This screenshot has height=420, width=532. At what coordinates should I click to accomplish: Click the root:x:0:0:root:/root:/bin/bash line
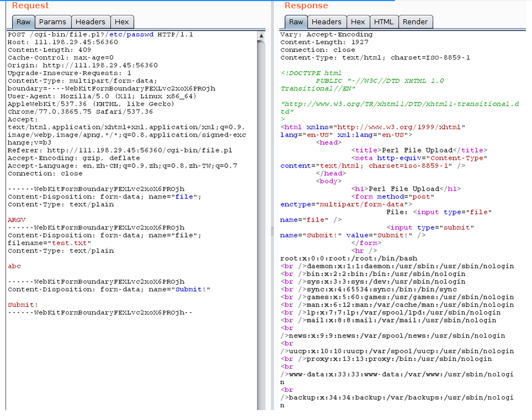pyautogui.click(x=349, y=259)
